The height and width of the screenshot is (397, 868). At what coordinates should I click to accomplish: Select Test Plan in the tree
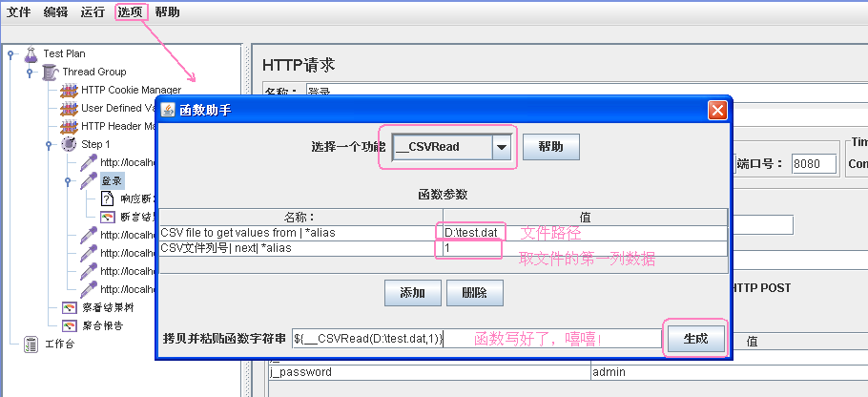tap(64, 53)
